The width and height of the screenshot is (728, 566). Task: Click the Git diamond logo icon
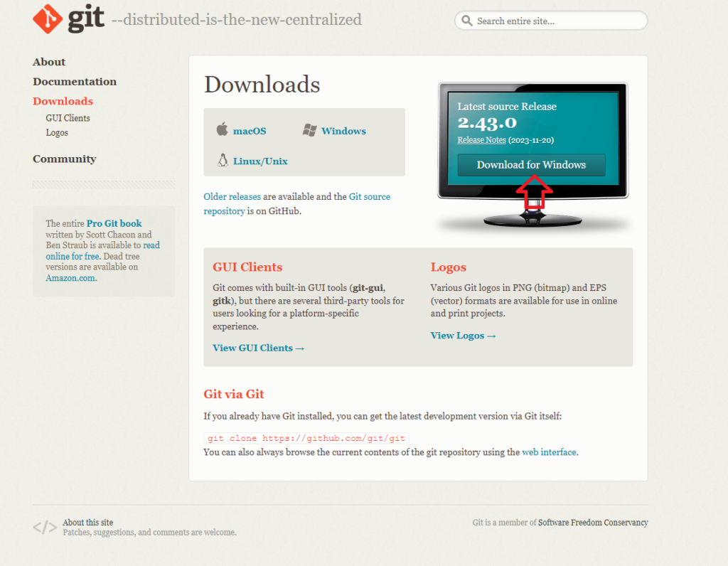(x=48, y=19)
